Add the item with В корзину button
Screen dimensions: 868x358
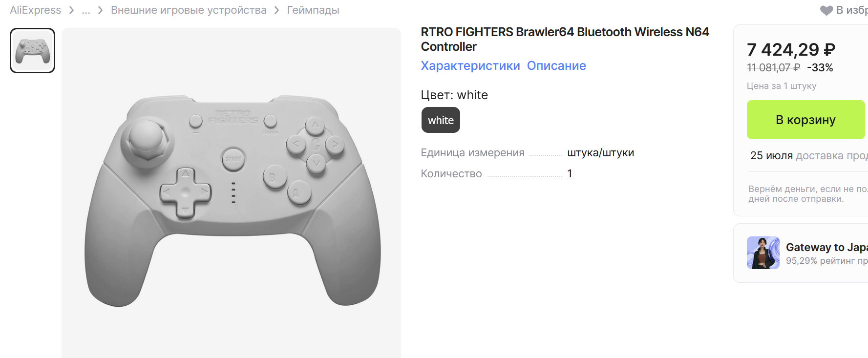[805, 120]
